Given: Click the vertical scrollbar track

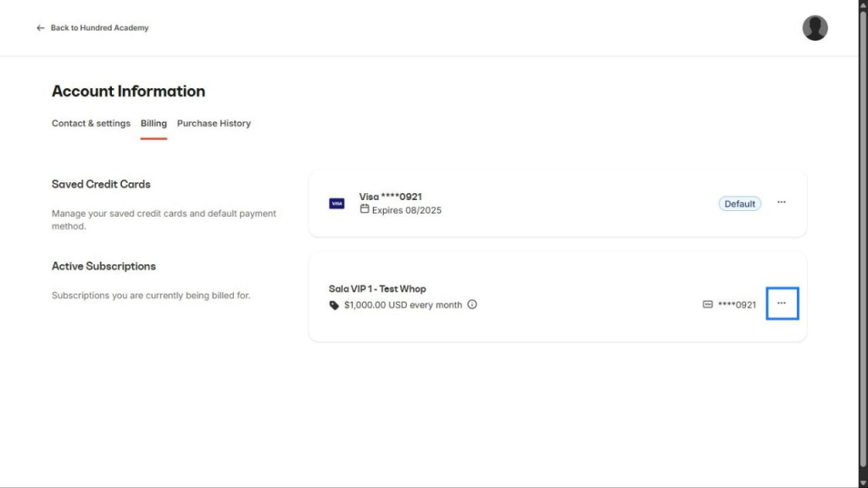Looking at the screenshot, I should click(863, 254).
